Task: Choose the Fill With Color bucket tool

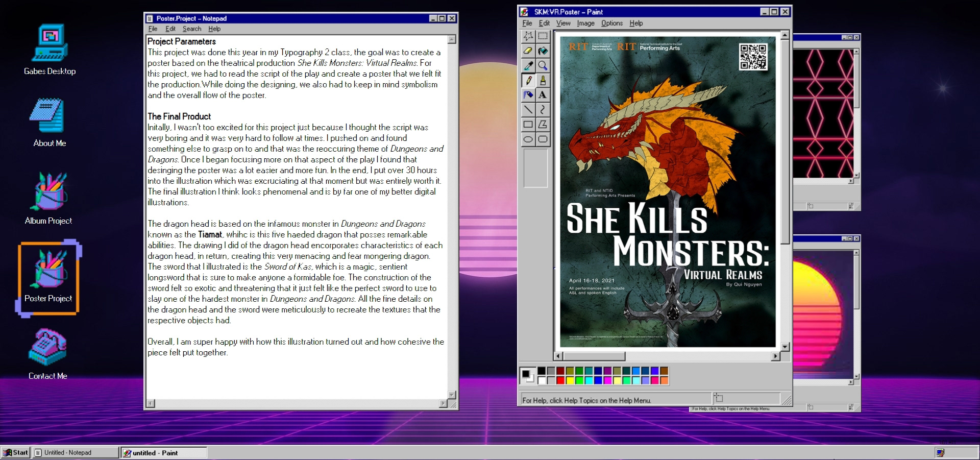Action: click(543, 51)
